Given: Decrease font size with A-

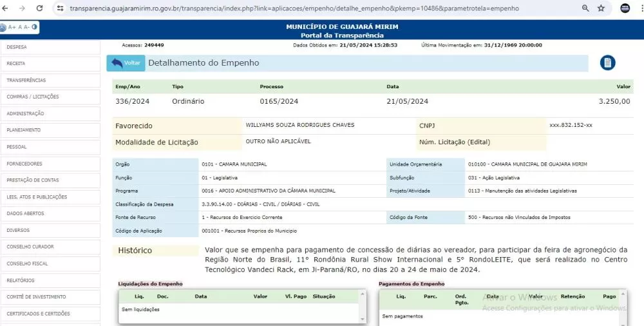Looking at the screenshot, I should click(x=26, y=27).
